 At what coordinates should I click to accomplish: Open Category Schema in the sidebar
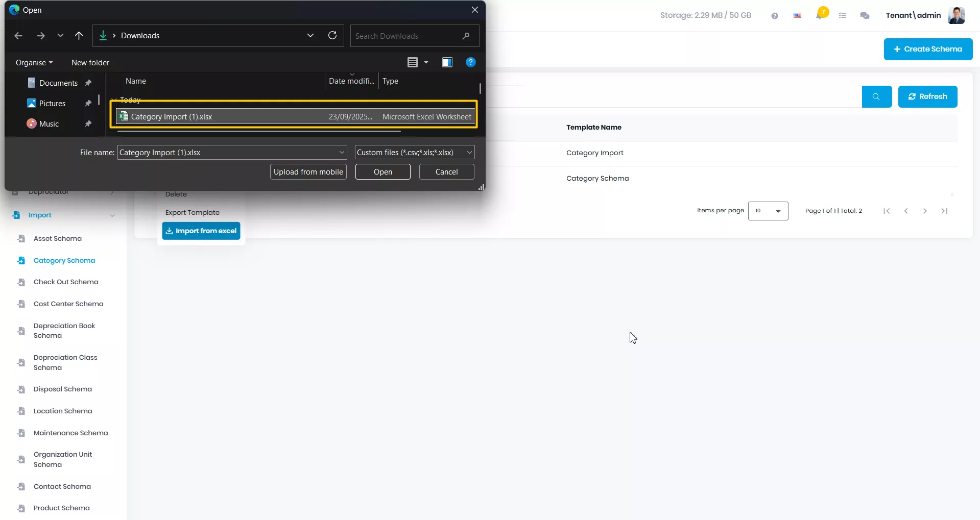click(x=64, y=261)
